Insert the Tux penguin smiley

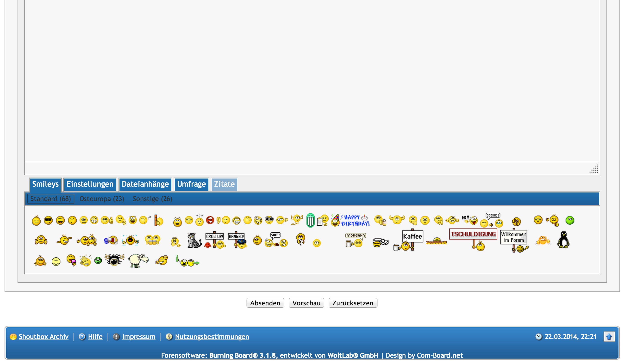coord(563,240)
